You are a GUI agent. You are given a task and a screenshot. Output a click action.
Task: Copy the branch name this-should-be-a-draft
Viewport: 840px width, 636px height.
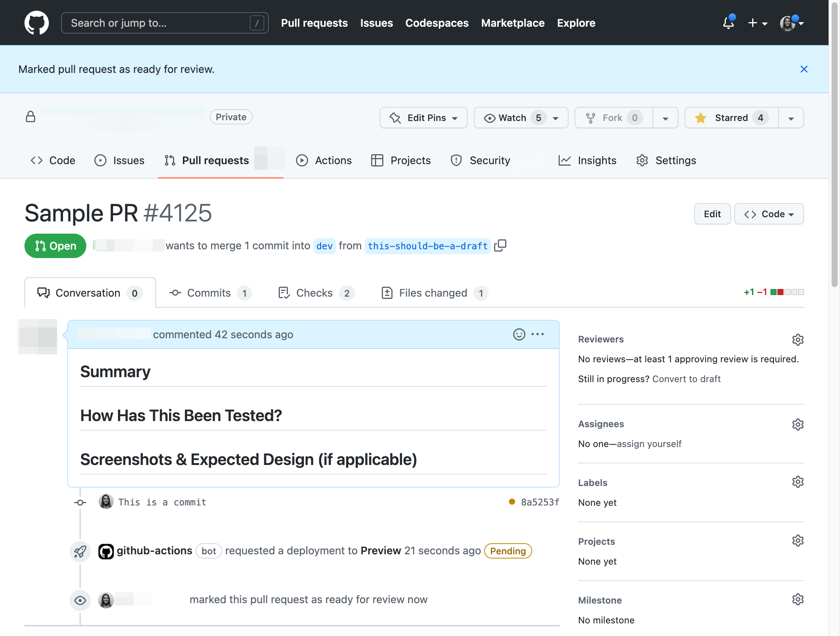[x=500, y=245]
